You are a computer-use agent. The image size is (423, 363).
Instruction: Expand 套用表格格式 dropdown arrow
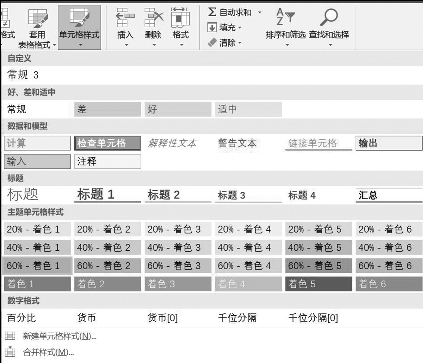(55, 45)
